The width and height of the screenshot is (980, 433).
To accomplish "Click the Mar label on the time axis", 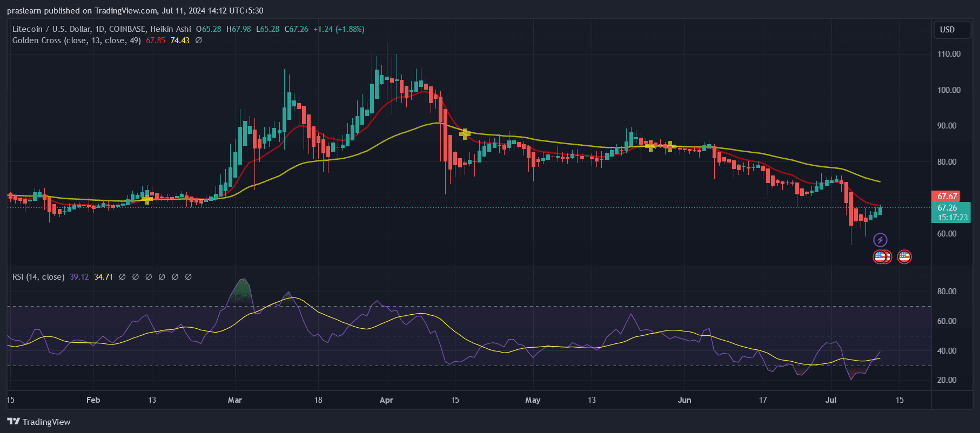I will click(x=235, y=400).
